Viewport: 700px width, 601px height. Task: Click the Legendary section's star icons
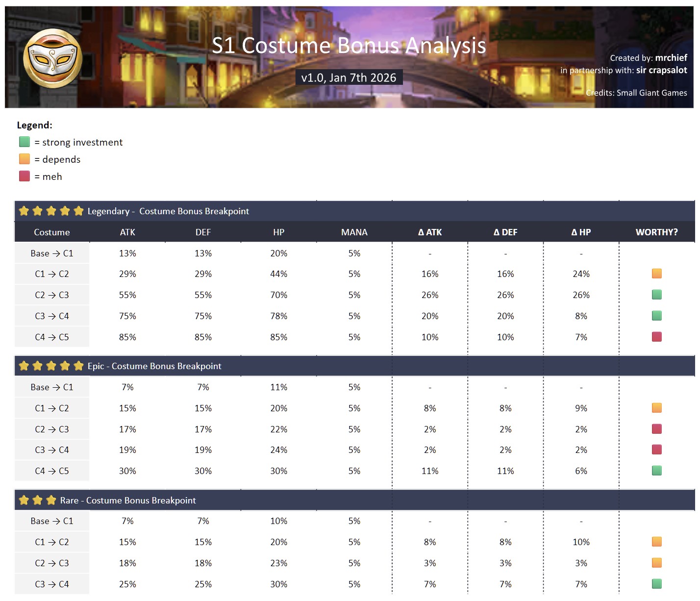(x=51, y=211)
